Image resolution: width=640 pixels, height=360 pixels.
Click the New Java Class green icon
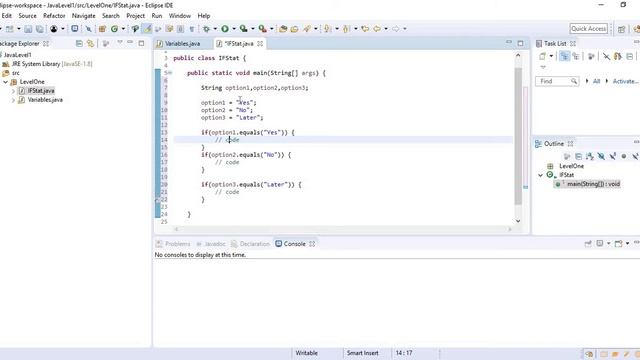(114, 29)
